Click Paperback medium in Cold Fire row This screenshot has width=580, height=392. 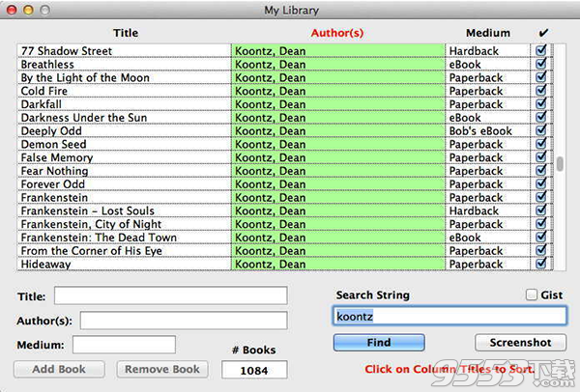click(x=488, y=91)
